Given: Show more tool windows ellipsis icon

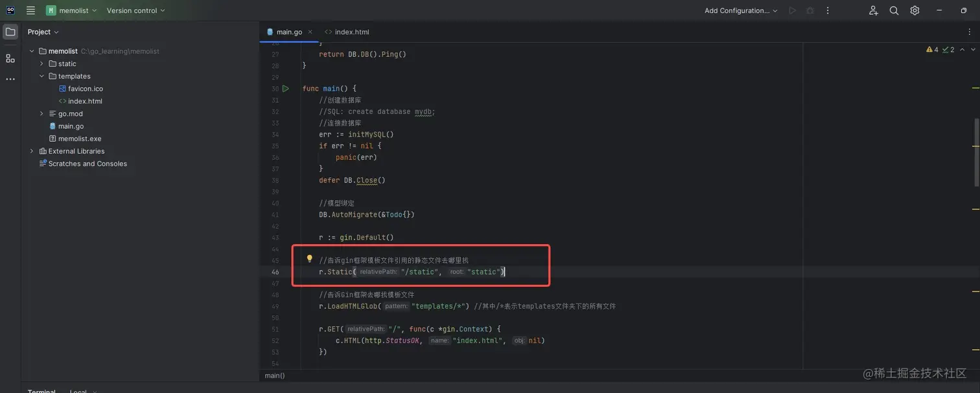Looking at the screenshot, I should click(10, 79).
